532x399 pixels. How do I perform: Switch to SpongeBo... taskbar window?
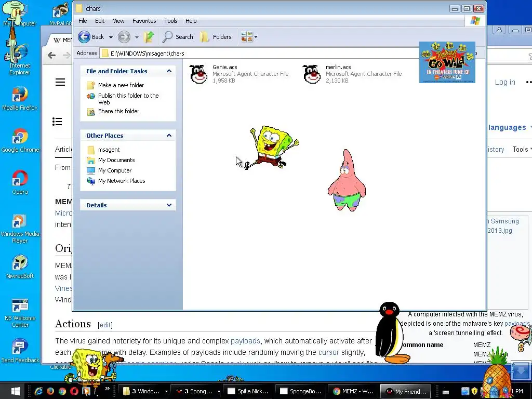301,391
